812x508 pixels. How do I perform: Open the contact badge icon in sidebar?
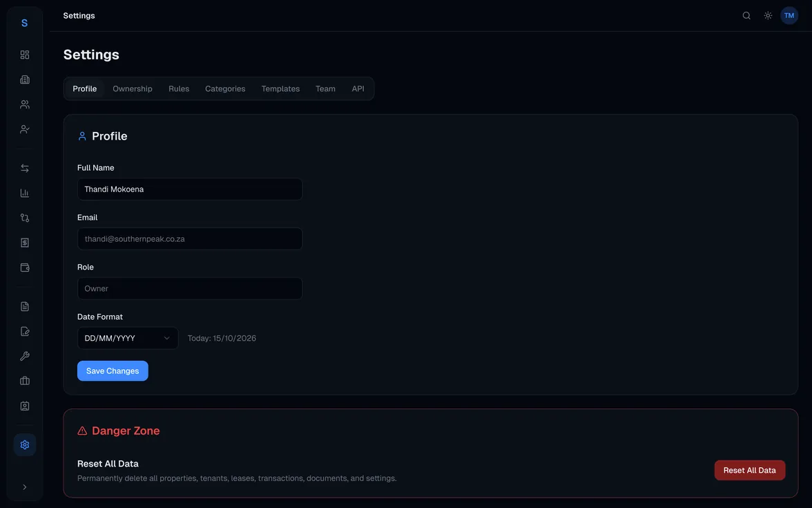point(24,406)
